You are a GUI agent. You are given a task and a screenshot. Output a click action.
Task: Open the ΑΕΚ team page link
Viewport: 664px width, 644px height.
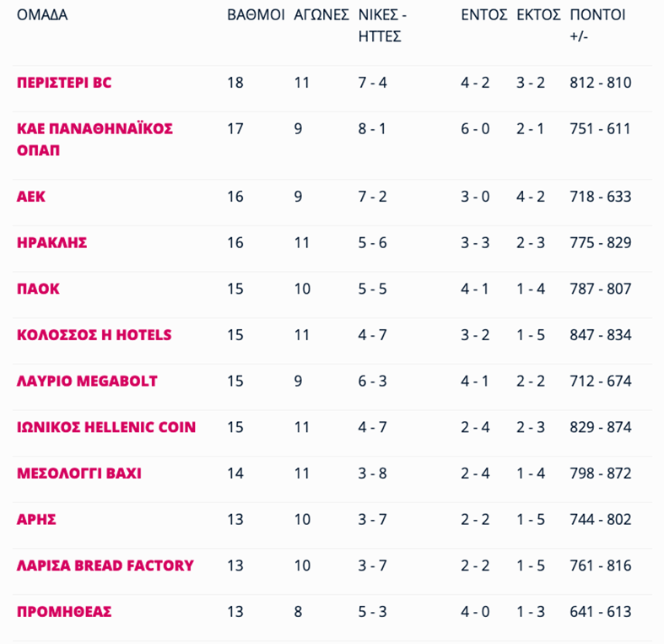tap(31, 197)
